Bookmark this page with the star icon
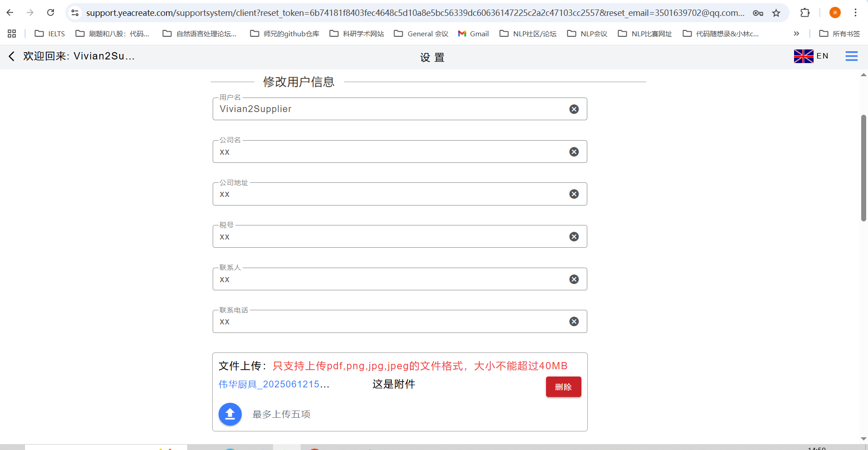The image size is (868, 450). [776, 13]
